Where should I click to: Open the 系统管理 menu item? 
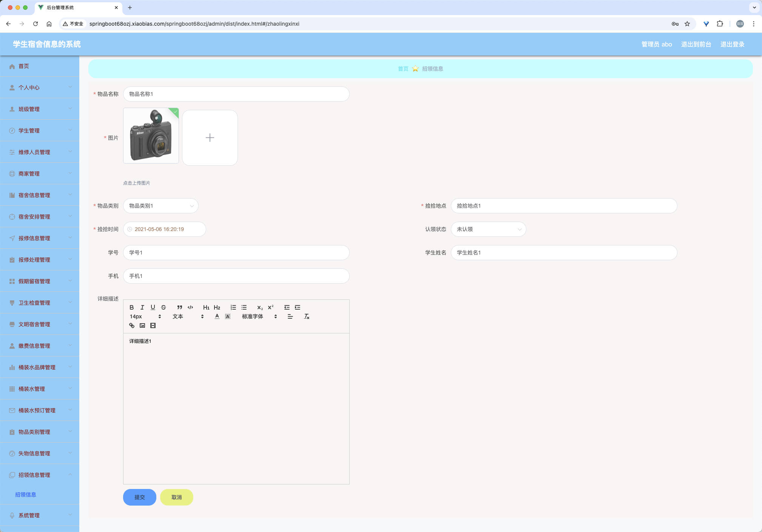40,515
